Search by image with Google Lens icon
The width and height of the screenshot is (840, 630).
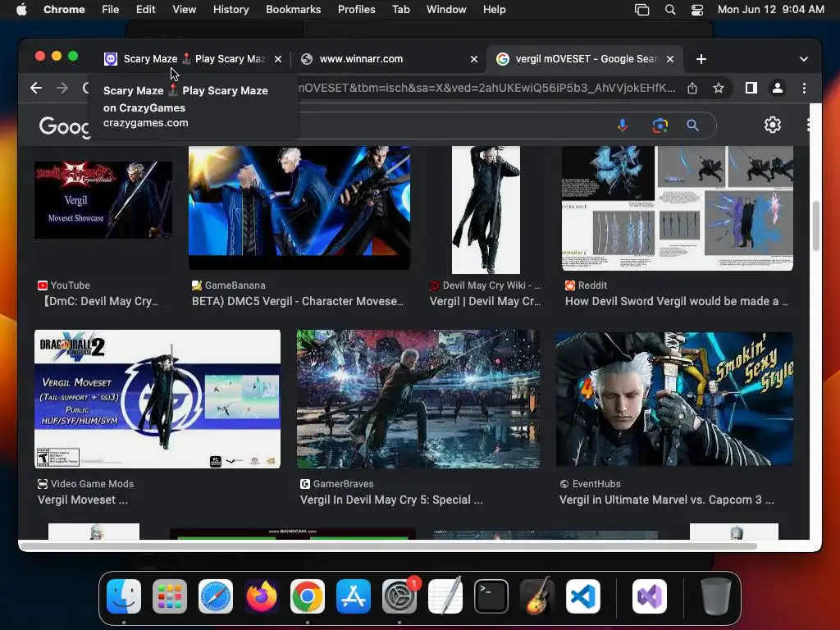click(660, 126)
